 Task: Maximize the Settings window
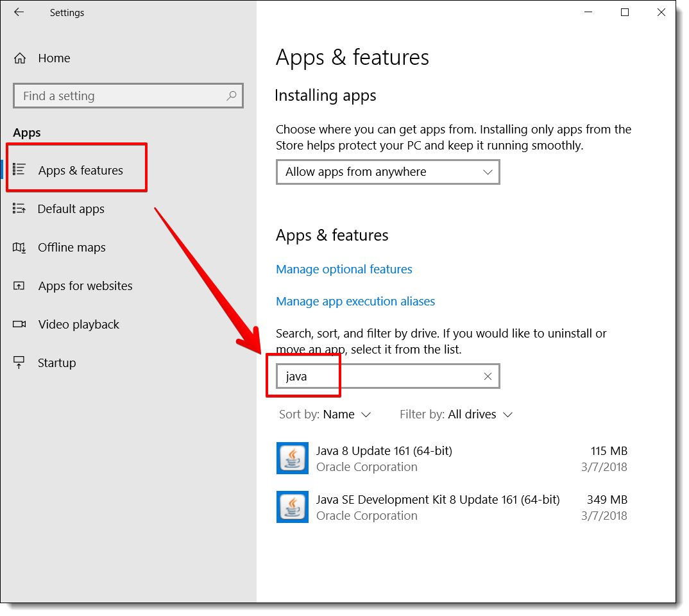click(x=624, y=12)
